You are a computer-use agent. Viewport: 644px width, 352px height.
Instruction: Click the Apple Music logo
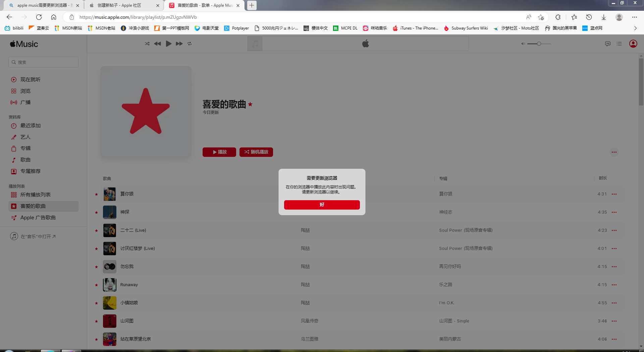coord(24,44)
